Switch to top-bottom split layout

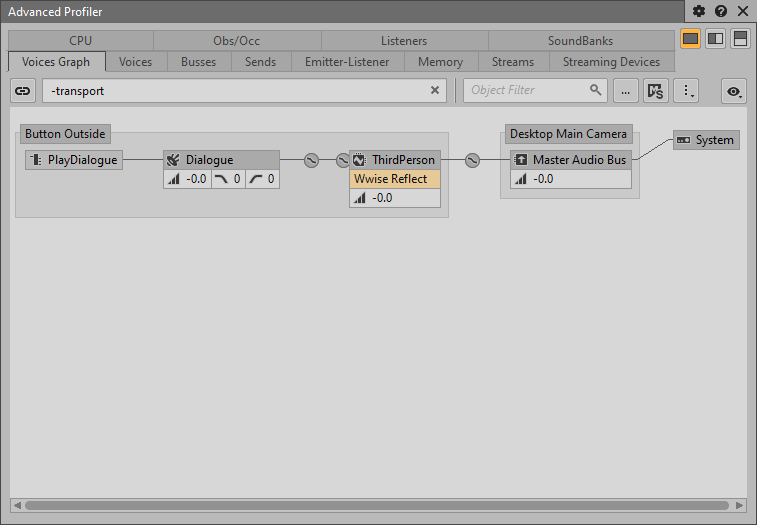point(740,39)
